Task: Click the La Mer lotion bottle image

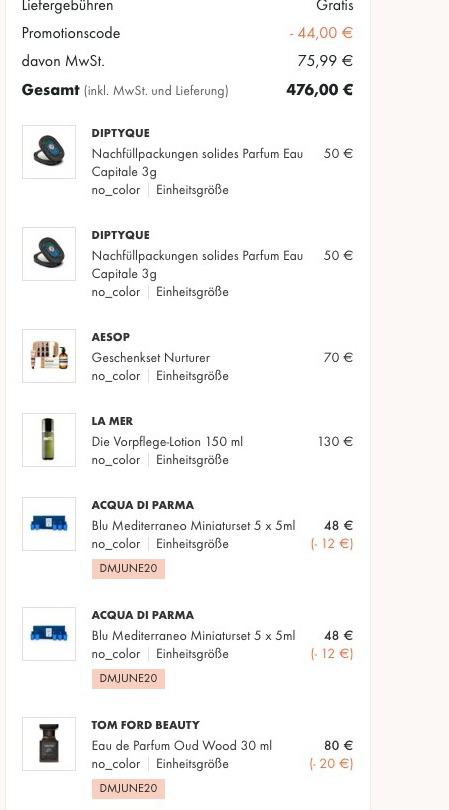Action: [x=49, y=440]
